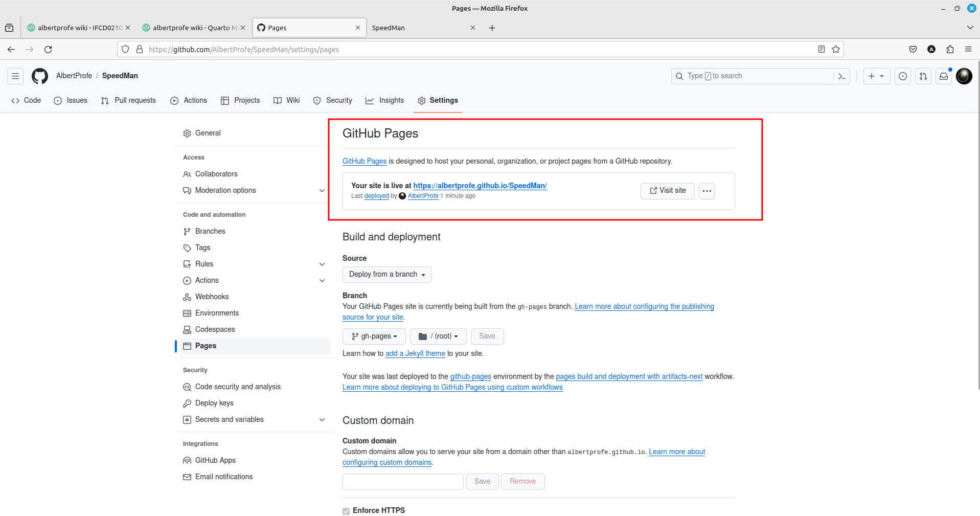Open the Actions repository tab
The height and width of the screenshot is (516, 980).
[189, 101]
